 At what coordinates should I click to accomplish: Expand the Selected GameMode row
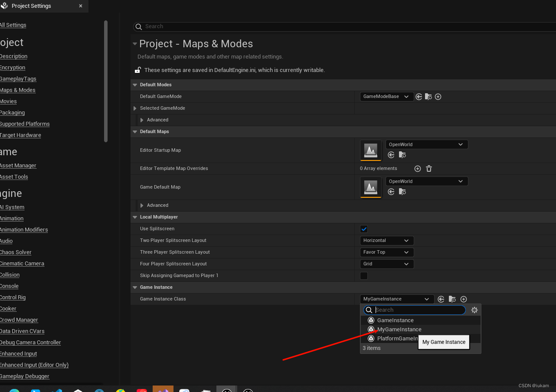135,108
